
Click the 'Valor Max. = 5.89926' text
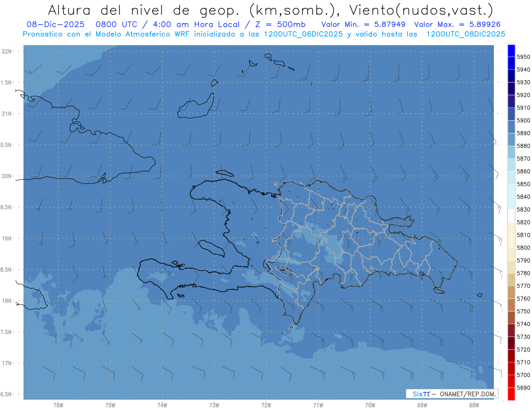(x=457, y=24)
